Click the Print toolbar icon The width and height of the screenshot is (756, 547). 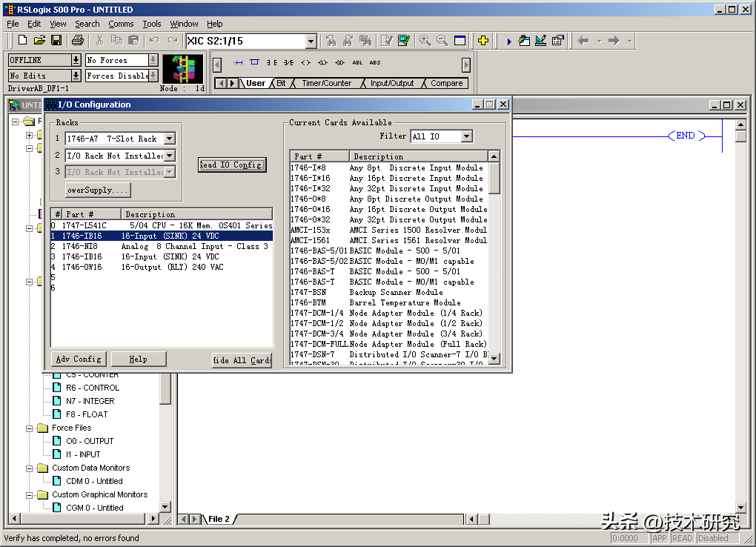tap(77, 41)
